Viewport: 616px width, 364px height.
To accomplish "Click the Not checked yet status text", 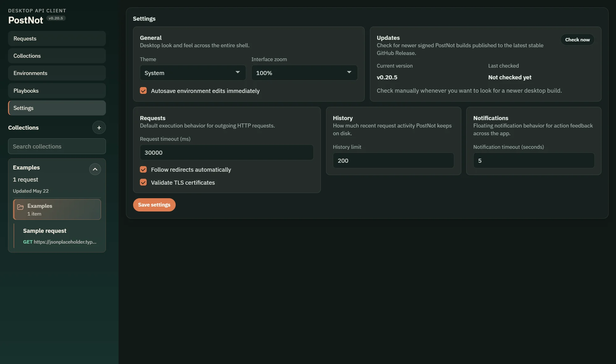I will pos(509,77).
